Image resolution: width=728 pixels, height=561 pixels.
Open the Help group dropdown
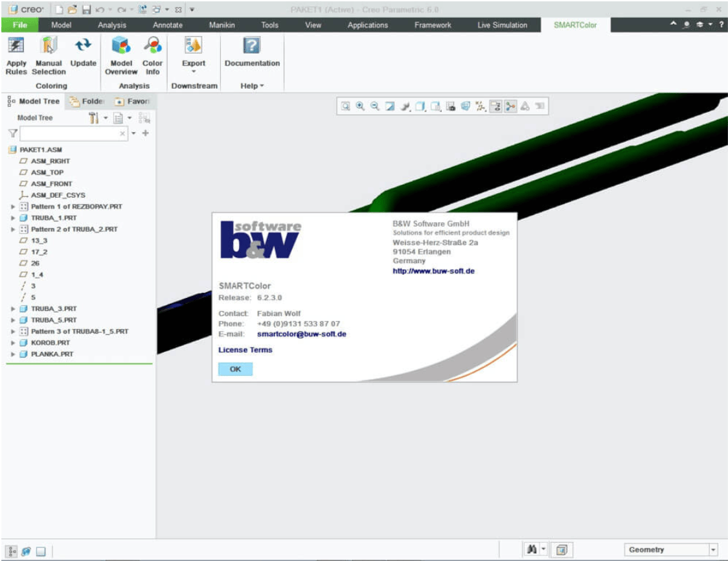(252, 86)
